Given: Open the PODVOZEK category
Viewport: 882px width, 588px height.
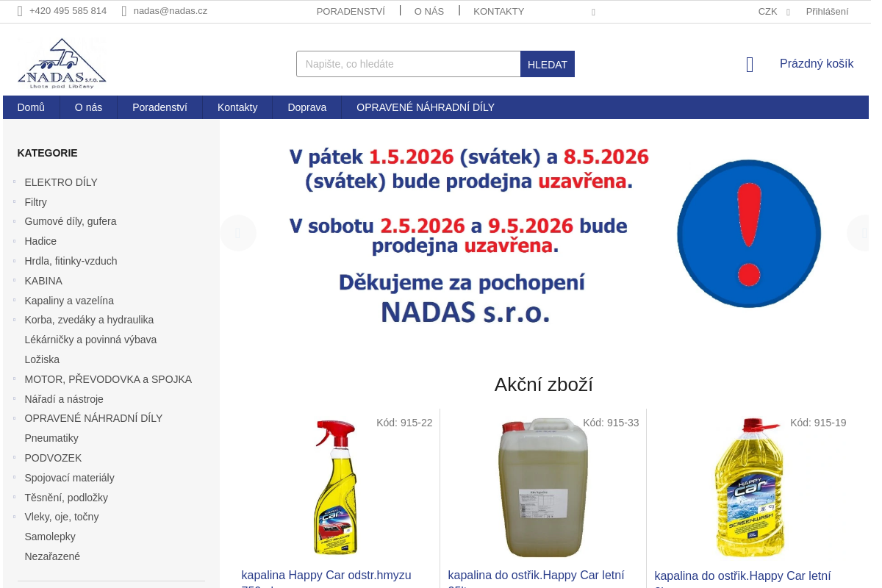Looking at the screenshot, I should [x=53, y=458].
